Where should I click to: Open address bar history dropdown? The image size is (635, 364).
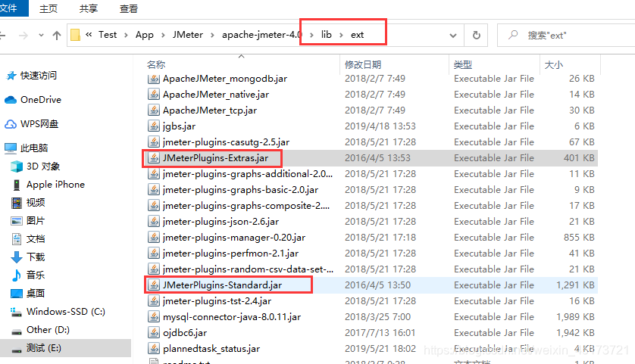[453, 36]
